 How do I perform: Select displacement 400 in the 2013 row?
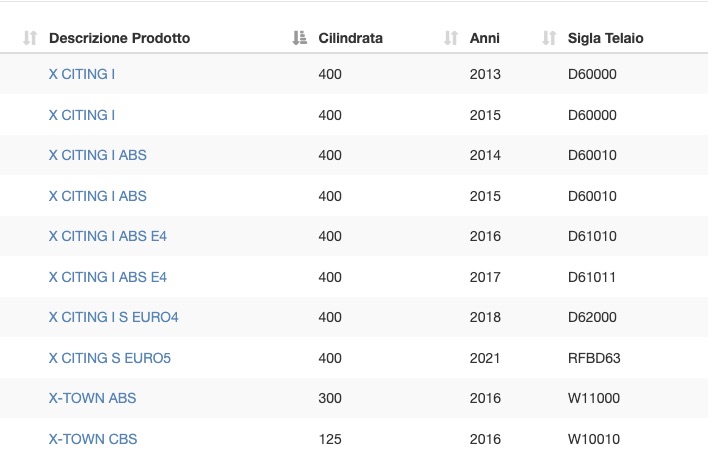click(330, 74)
